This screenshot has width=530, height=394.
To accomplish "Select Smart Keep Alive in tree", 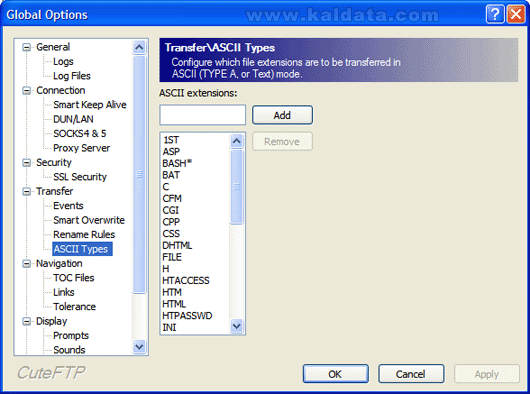I will [90, 105].
